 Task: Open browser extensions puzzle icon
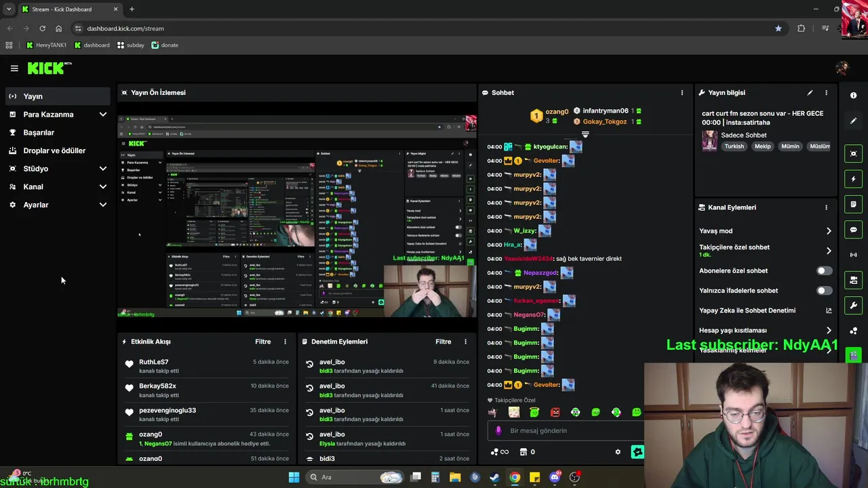[x=802, y=28]
